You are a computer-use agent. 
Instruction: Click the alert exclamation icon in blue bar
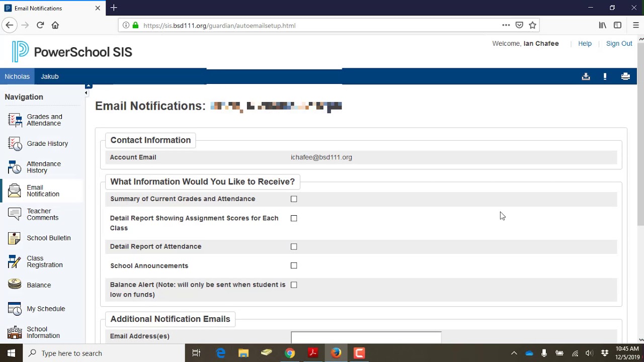click(x=605, y=76)
